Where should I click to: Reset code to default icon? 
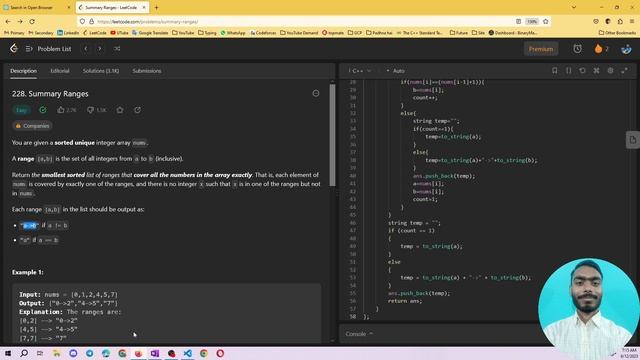582,71
